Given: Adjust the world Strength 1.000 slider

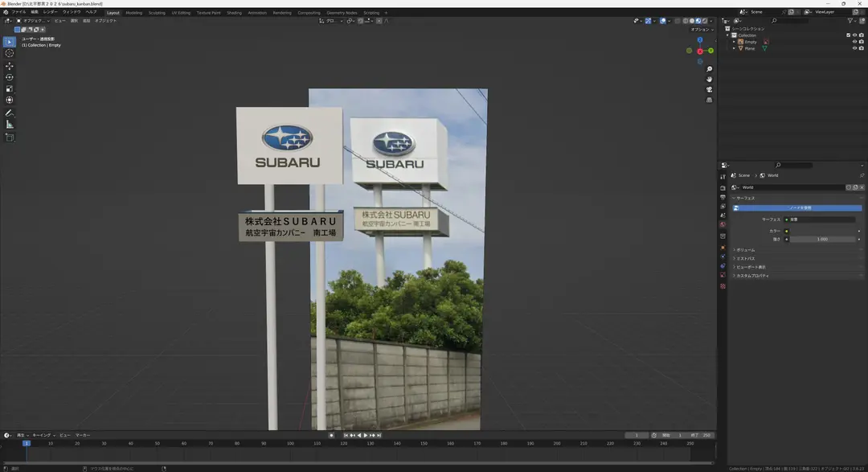Looking at the screenshot, I should point(822,240).
